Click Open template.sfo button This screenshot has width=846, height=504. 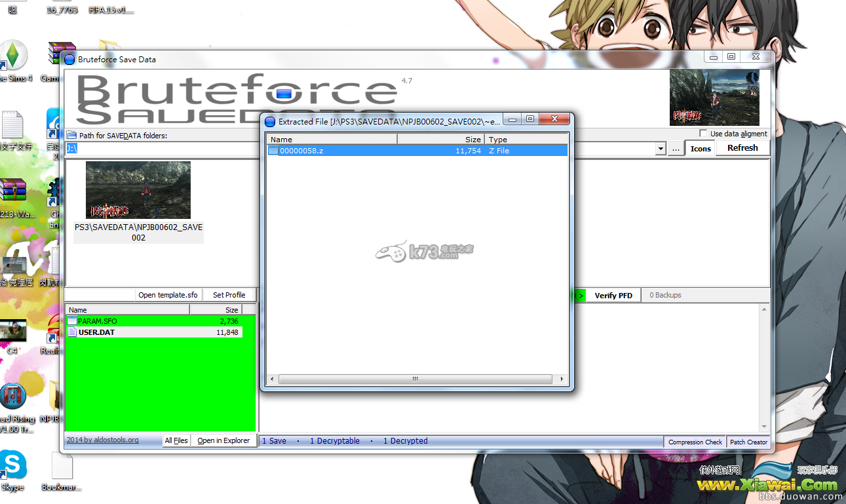pos(168,295)
